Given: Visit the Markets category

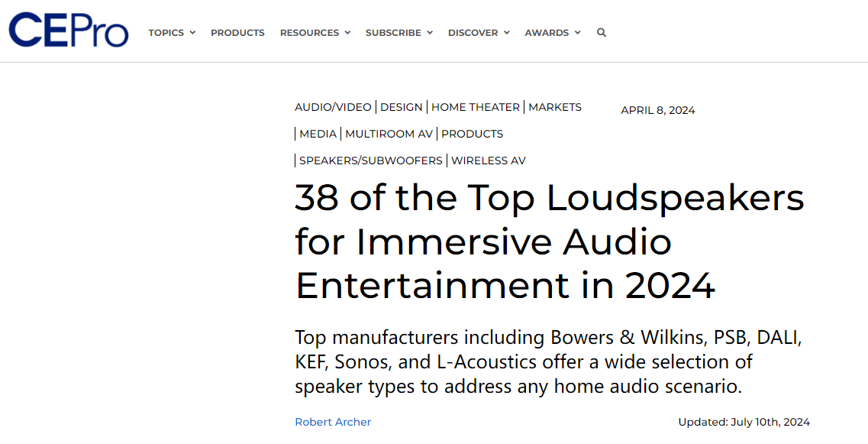Looking at the screenshot, I should (555, 107).
